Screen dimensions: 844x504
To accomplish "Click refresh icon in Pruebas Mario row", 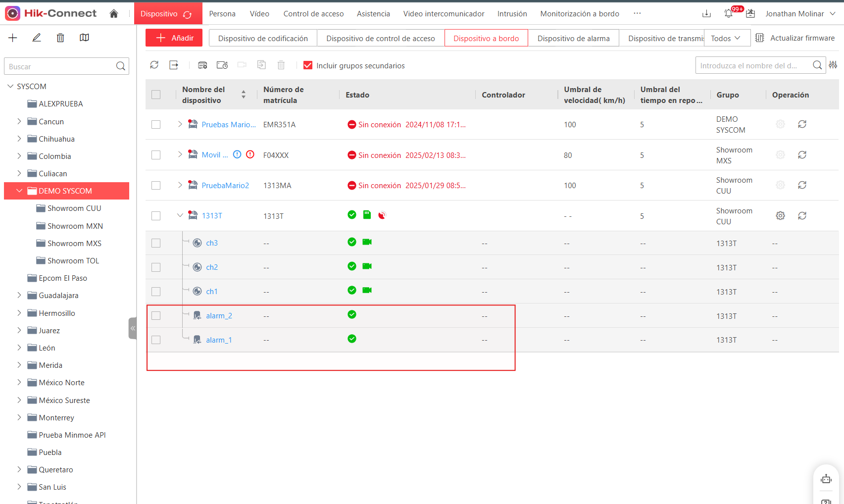I will coord(802,124).
